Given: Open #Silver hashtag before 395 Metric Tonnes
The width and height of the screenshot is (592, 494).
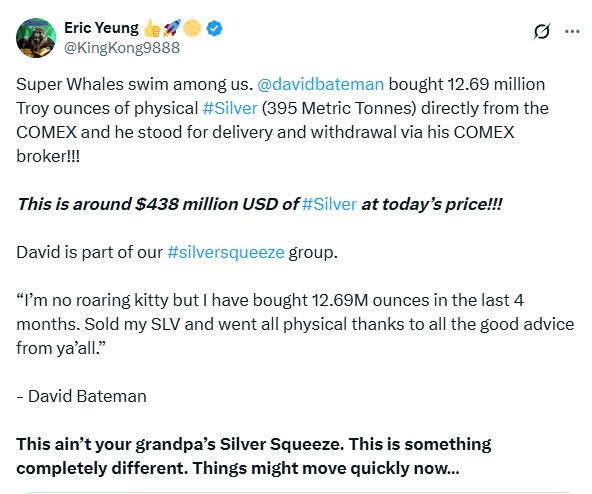Looking at the screenshot, I should click(230, 108).
